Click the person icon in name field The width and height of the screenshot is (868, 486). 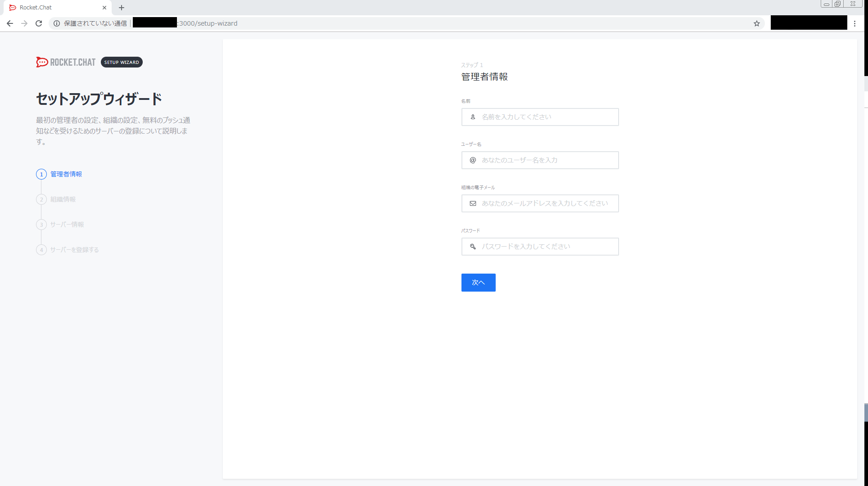473,117
